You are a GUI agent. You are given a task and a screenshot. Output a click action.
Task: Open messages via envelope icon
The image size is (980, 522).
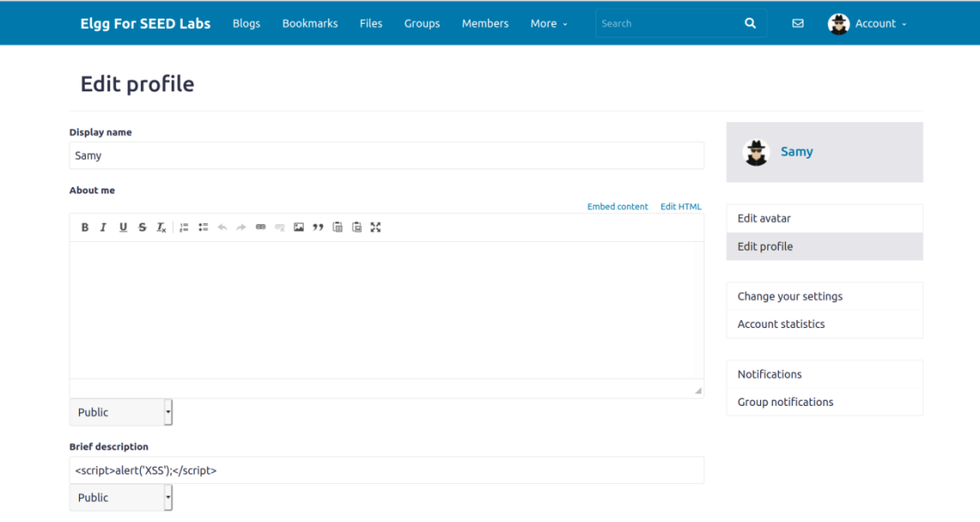(x=798, y=23)
